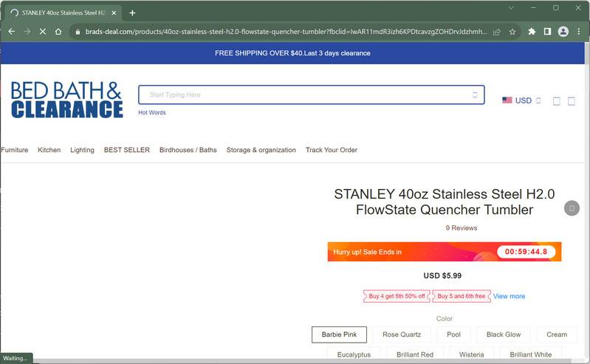The height and width of the screenshot is (364, 590).
Task: Click the 9 Reviews link
Action: pyautogui.click(x=462, y=227)
